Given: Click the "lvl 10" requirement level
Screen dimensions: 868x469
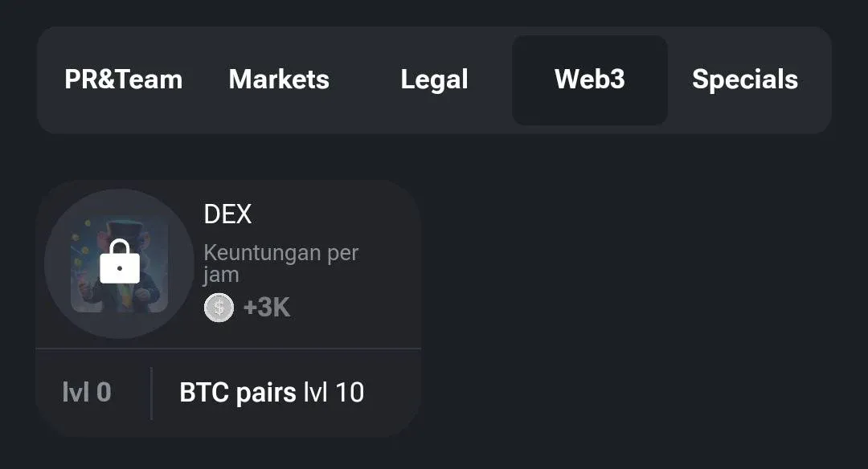Looking at the screenshot, I should tap(334, 393).
